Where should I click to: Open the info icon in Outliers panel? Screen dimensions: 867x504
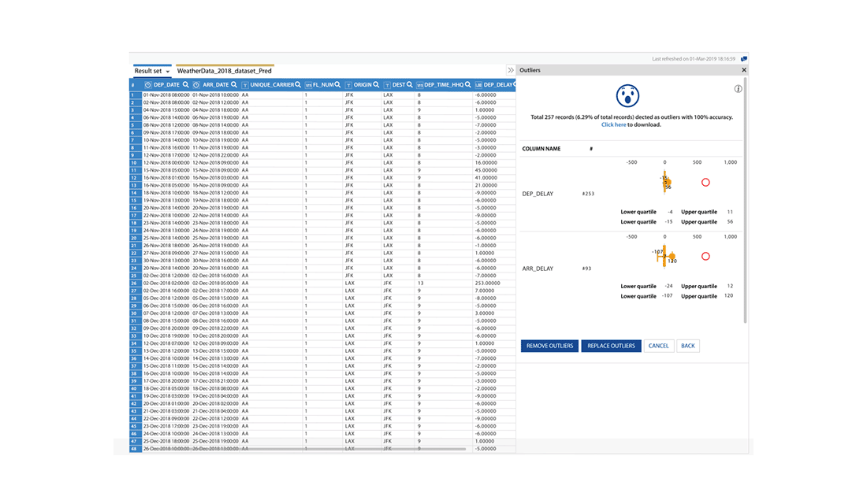pos(738,89)
